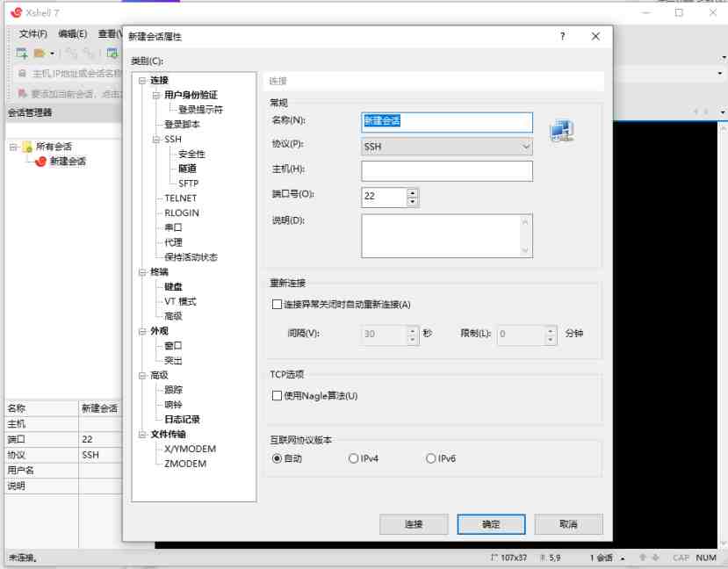The width and height of the screenshot is (728, 569).
Task: Click the help question mark in the dialog titlebar
Action: (x=561, y=36)
